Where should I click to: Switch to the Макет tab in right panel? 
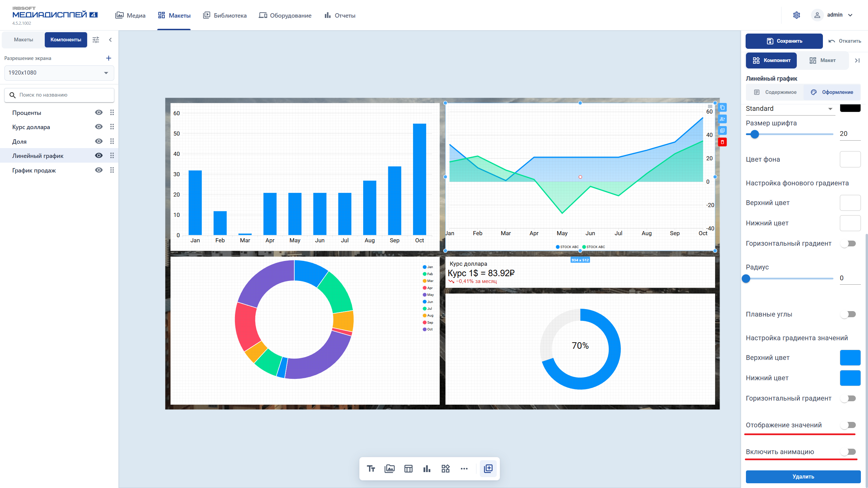(x=823, y=60)
